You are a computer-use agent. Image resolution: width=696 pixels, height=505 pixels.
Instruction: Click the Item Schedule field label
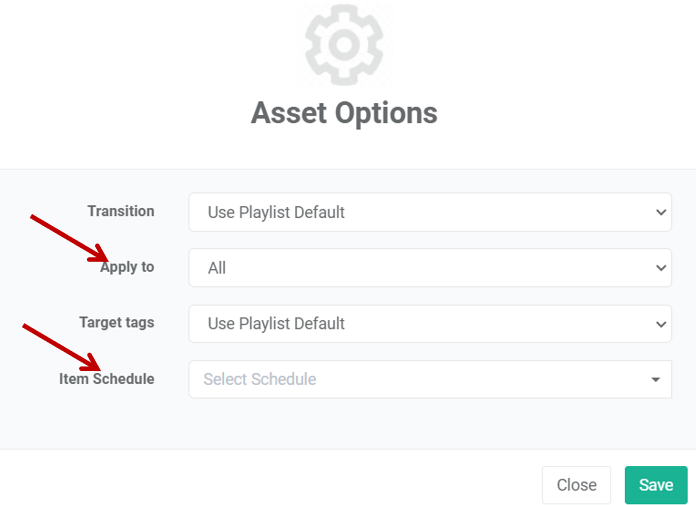click(107, 379)
